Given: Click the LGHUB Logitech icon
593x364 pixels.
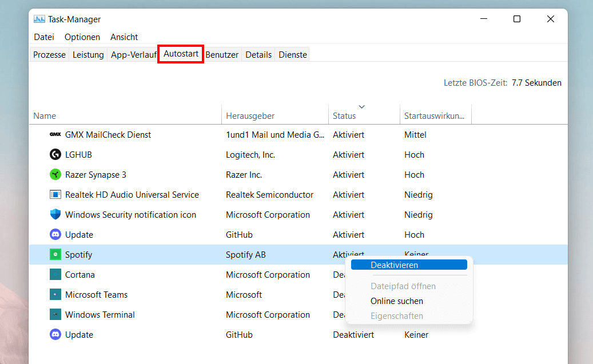Looking at the screenshot, I should click(55, 155).
